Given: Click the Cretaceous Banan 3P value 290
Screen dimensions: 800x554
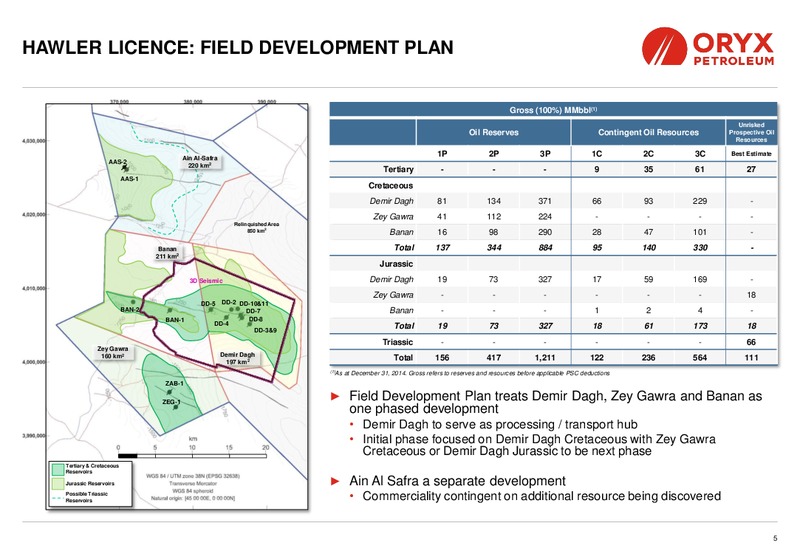Looking at the screenshot, I should click(x=545, y=232).
